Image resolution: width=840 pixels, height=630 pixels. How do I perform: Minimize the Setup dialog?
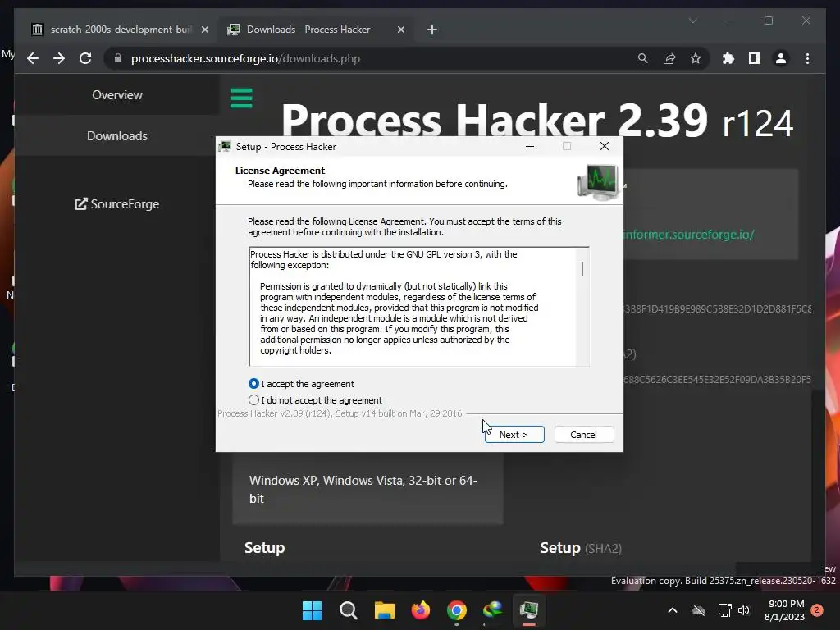[530, 146]
